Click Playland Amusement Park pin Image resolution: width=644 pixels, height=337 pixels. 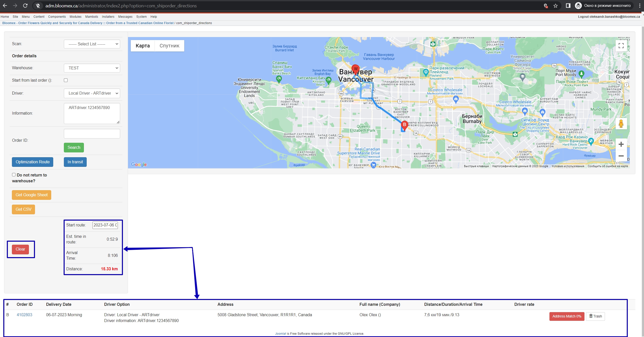point(426,73)
